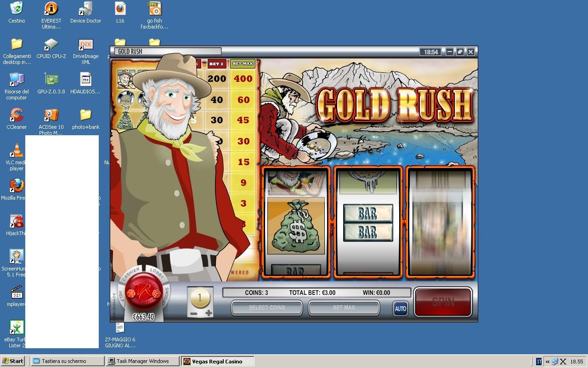The width and height of the screenshot is (588, 368).
Task: Launch CCleaner from the desktop
Action: [17, 119]
